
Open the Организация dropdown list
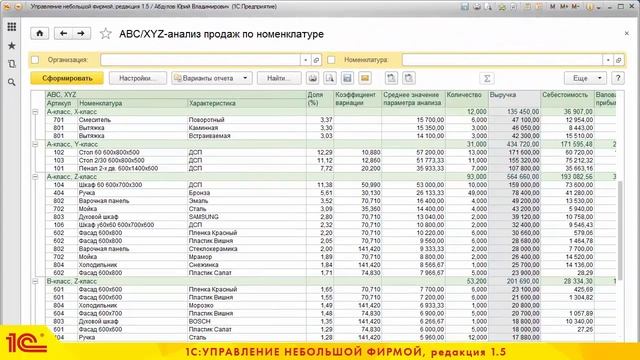tap(306, 60)
